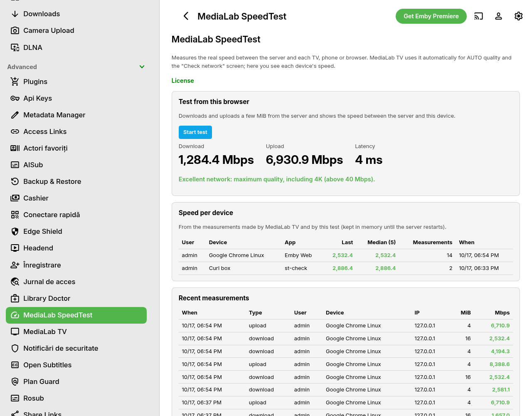Click the st-check app cell
Image resolution: width=532 pixels, height=416 pixels.
tap(296, 268)
